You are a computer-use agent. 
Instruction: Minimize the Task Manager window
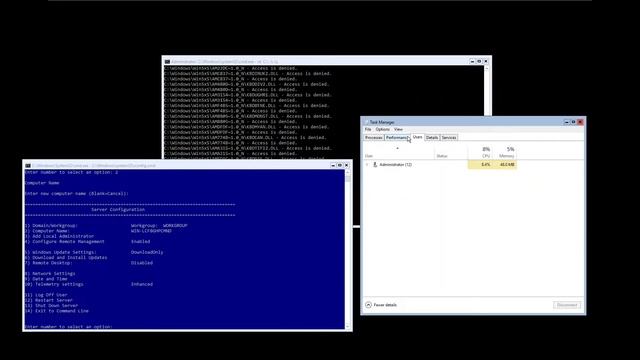coord(567,122)
